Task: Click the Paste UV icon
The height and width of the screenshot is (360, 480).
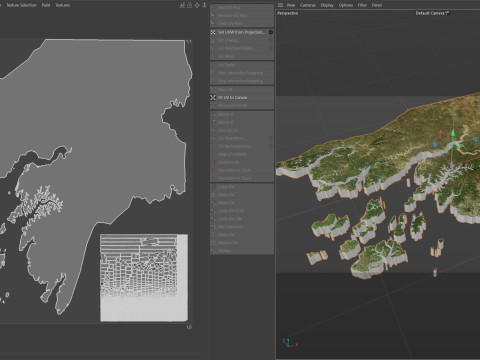Action: click(213, 195)
